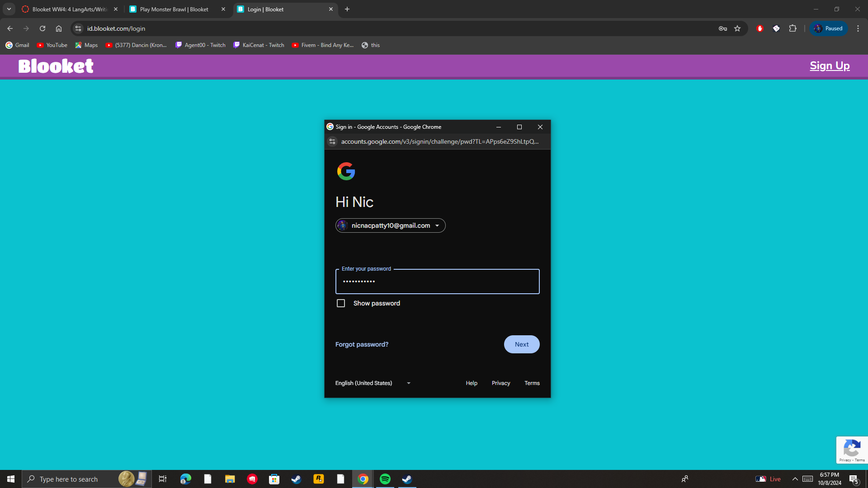Open the KaiCenat - Twitch bookmark
Screen dimensions: 868x488
tap(259, 45)
